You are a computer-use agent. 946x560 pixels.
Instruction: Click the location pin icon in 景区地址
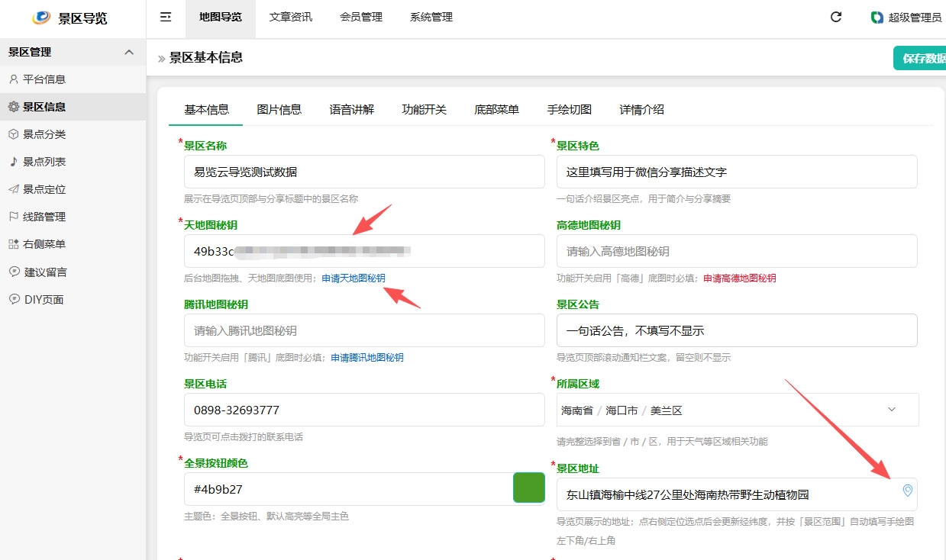(x=908, y=491)
